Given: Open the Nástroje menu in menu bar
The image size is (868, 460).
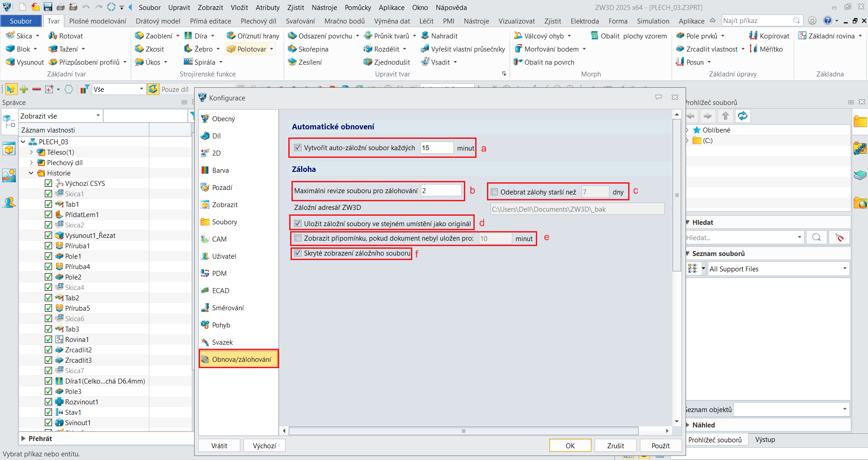Looking at the screenshot, I should (324, 7).
